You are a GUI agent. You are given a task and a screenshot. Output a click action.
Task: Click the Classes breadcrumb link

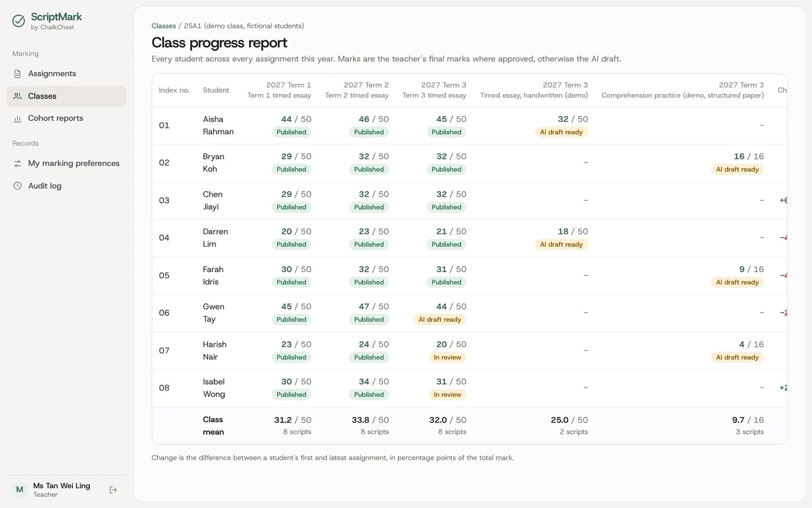tap(163, 26)
